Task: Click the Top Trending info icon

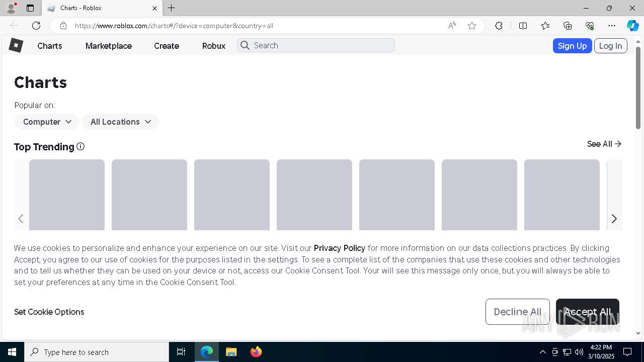Action: tap(80, 146)
